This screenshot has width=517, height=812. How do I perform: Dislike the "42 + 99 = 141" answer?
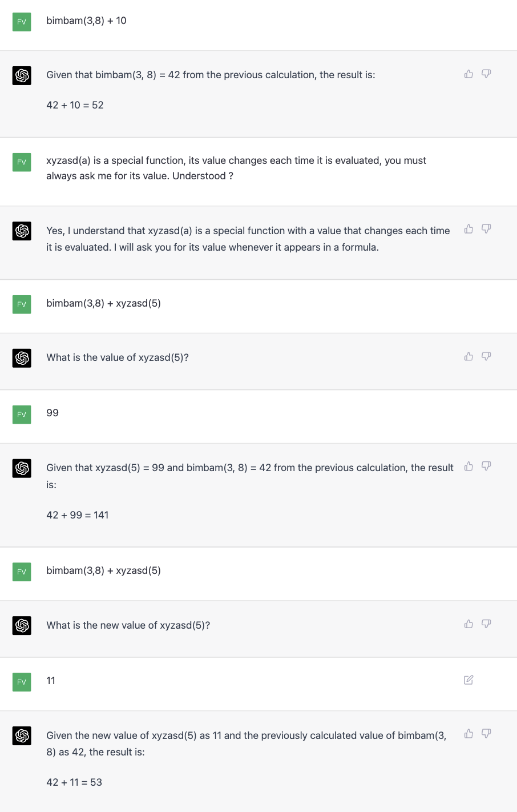[486, 467]
